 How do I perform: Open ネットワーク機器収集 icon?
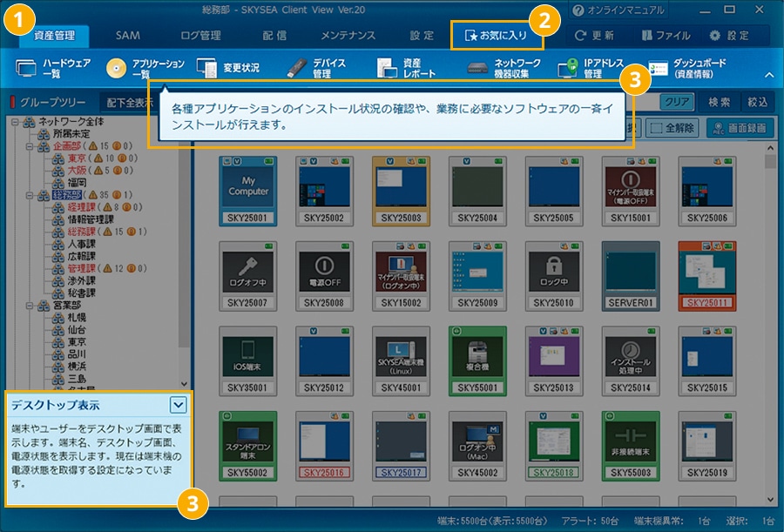tap(477, 68)
